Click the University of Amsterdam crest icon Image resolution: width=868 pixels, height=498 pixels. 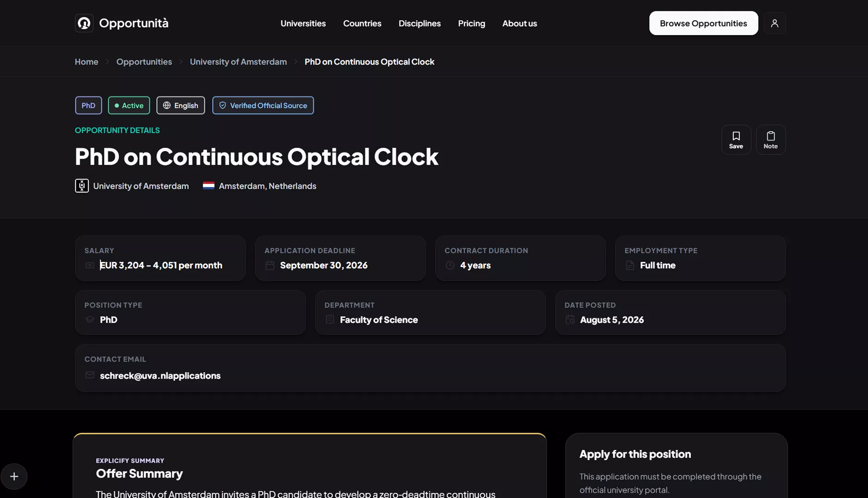[82, 186]
